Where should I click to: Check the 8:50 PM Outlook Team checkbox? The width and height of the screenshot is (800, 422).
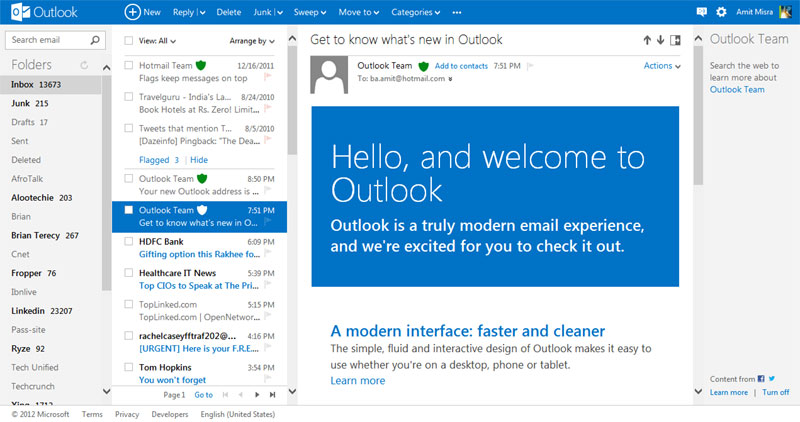pyautogui.click(x=129, y=178)
